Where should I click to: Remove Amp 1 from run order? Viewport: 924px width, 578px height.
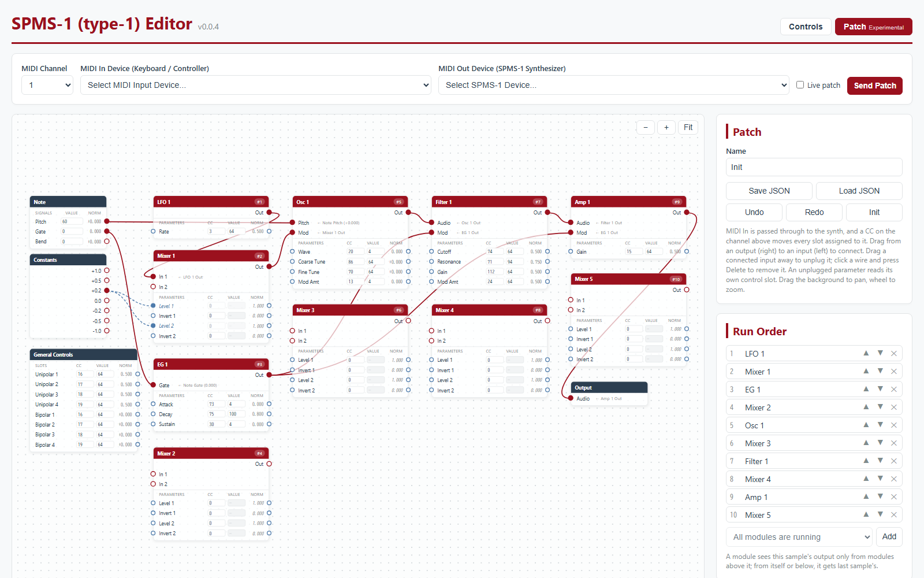pos(894,497)
